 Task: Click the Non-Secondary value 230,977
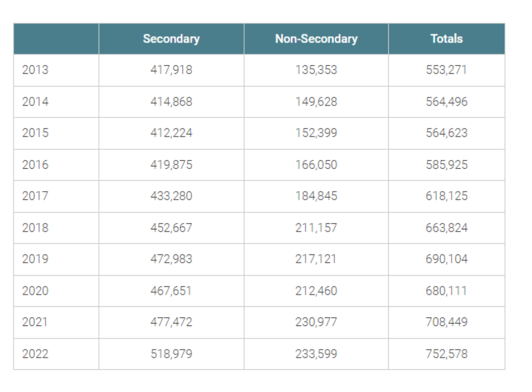click(316, 322)
